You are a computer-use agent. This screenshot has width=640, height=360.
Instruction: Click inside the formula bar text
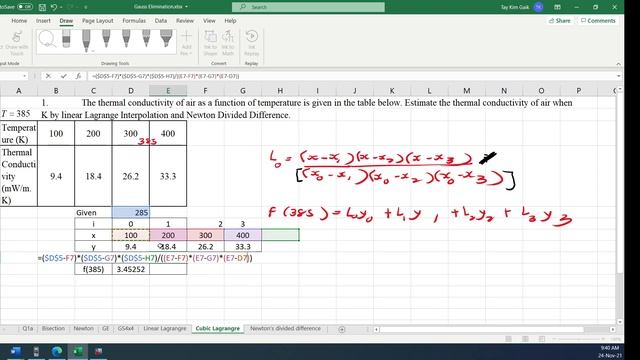(165, 76)
